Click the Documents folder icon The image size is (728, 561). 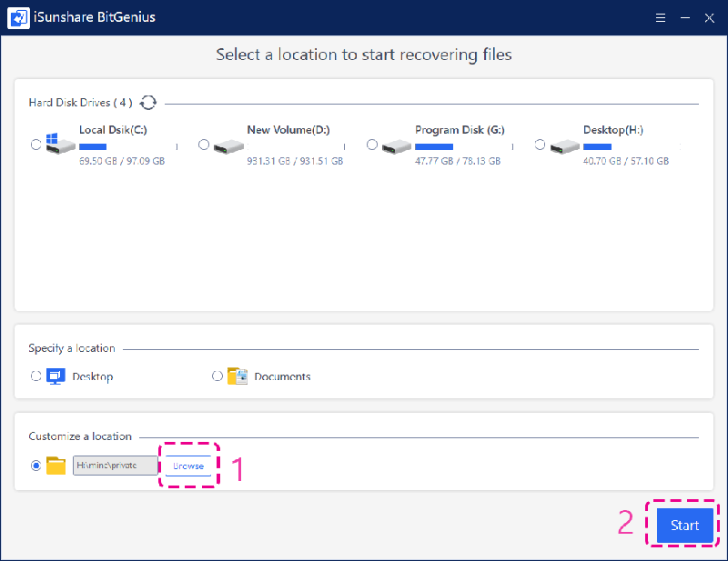coord(238,376)
